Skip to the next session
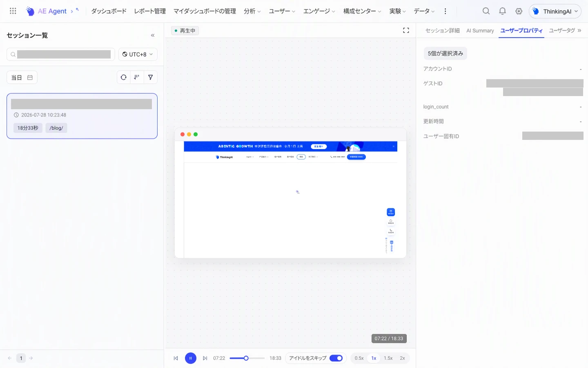 205,358
